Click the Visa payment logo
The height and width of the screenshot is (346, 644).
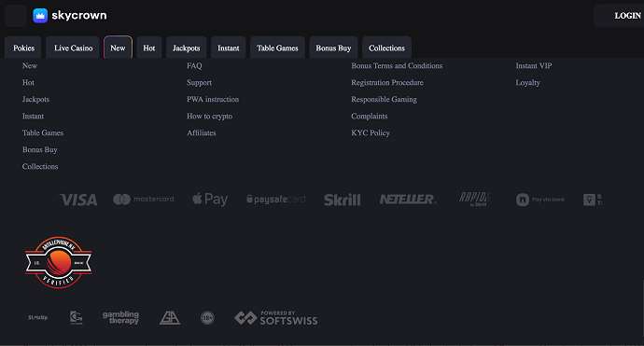[x=78, y=200]
